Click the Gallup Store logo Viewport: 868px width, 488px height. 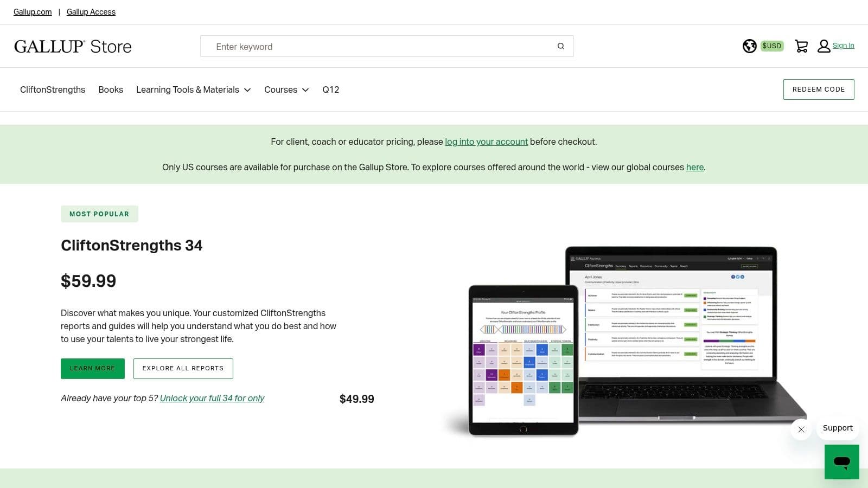[x=73, y=47]
